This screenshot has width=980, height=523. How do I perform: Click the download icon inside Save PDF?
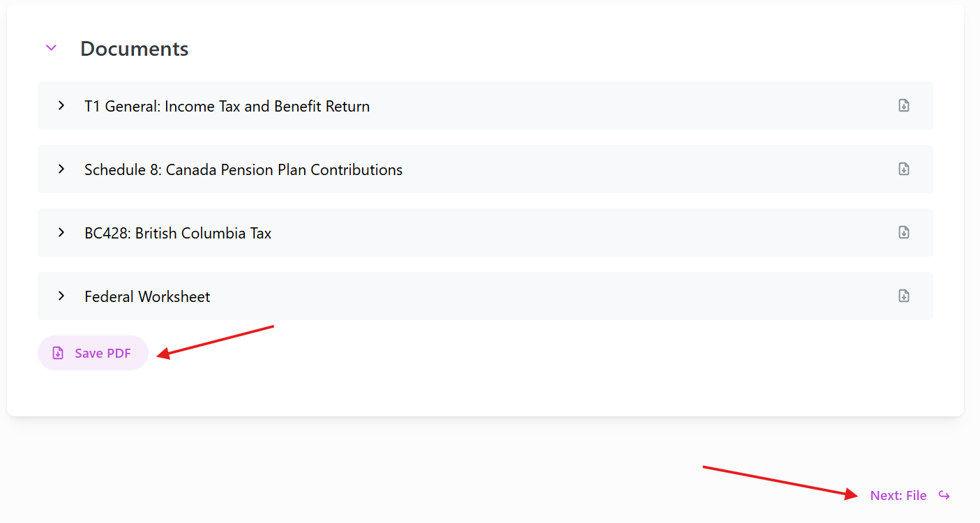[59, 353]
